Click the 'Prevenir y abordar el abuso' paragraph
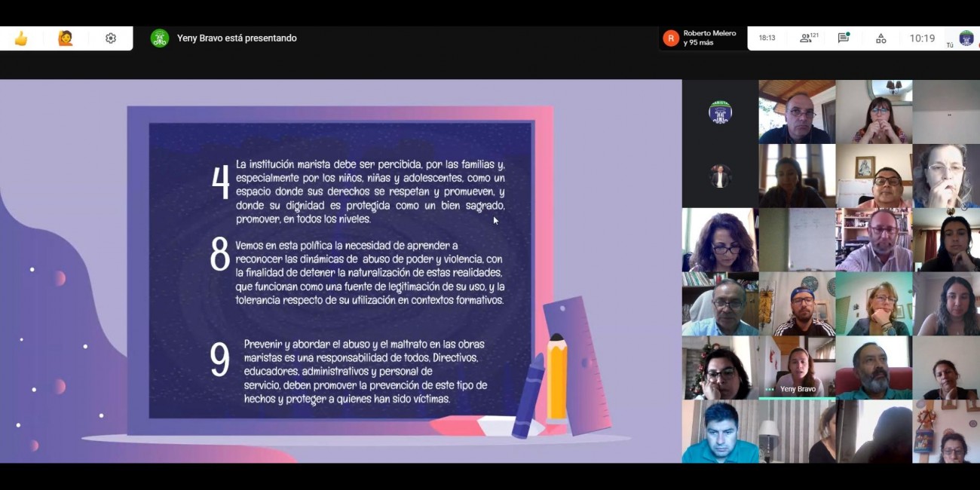980x490 pixels. 366,372
